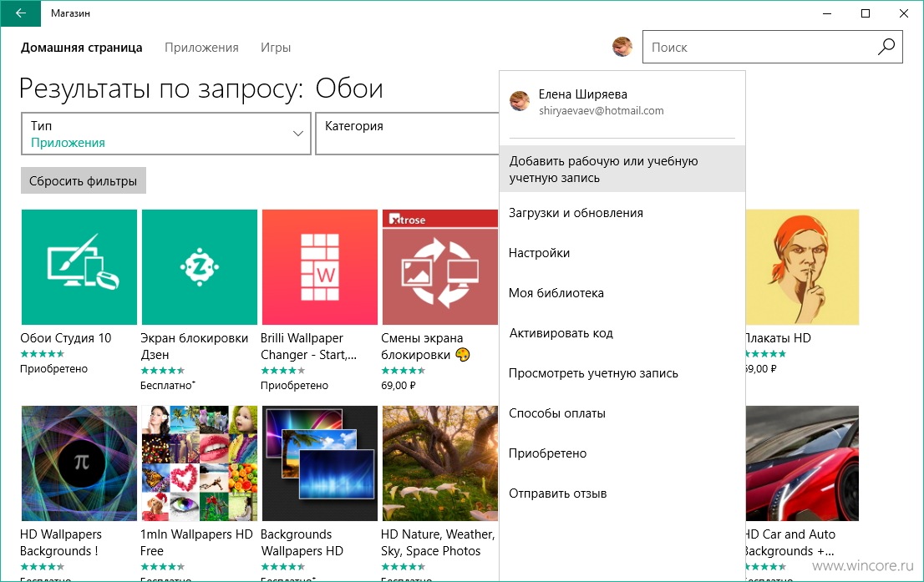Viewport: 924px width, 582px height.
Task: Switch to Домашняя страница tab
Action: 81,47
